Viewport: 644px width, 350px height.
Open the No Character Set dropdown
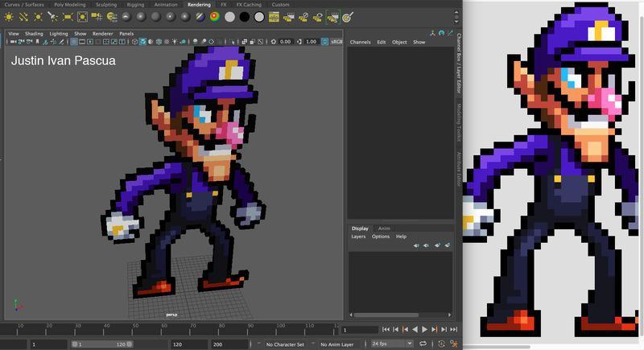(286, 344)
